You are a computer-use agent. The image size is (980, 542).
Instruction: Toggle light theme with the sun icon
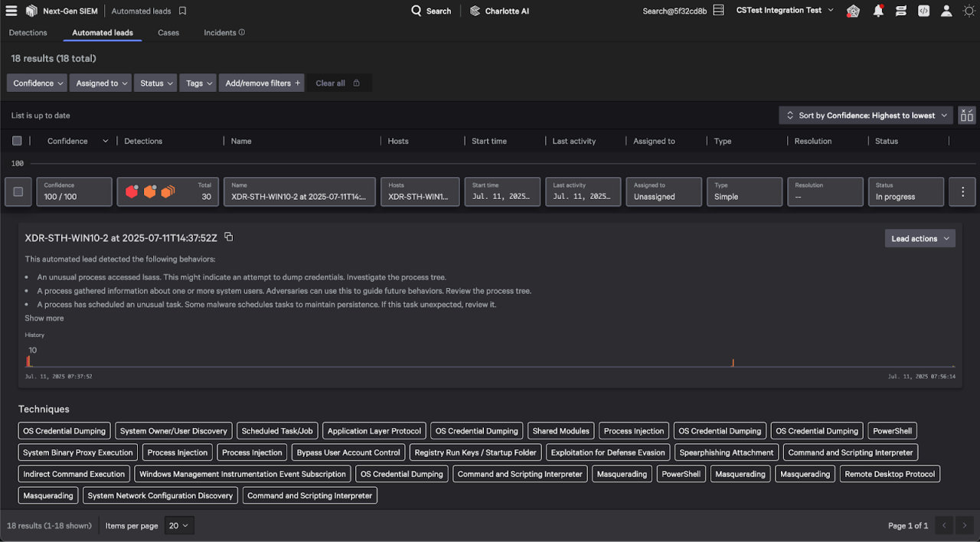click(969, 11)
